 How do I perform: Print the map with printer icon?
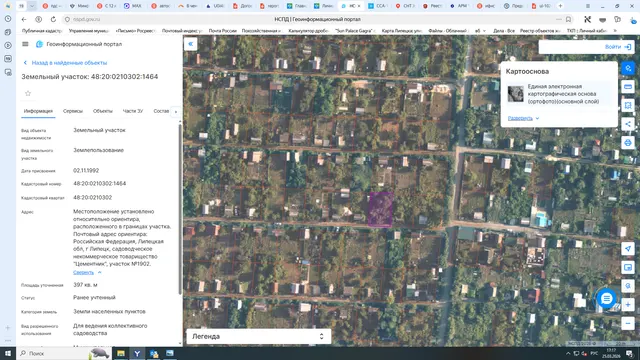tap(628, 142)
